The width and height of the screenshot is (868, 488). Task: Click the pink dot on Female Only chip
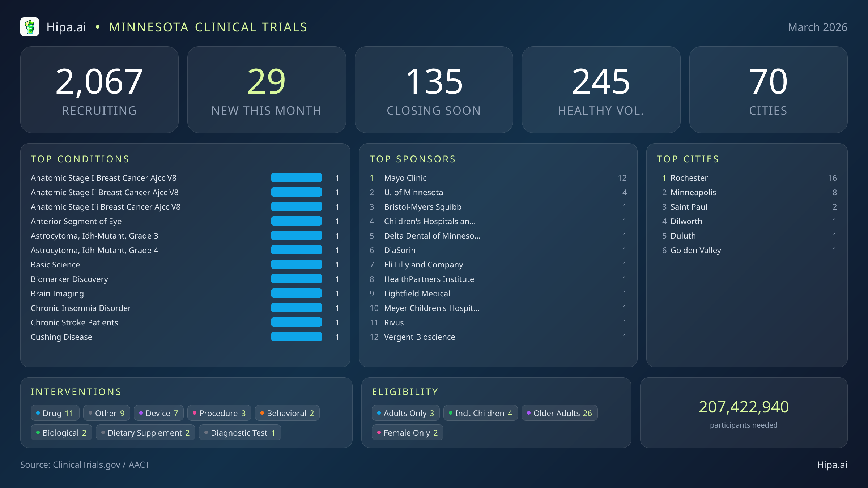379,432
